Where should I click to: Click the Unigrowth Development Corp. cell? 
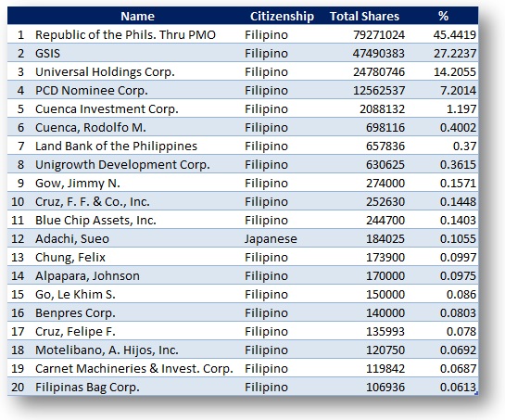coord(122,165)
